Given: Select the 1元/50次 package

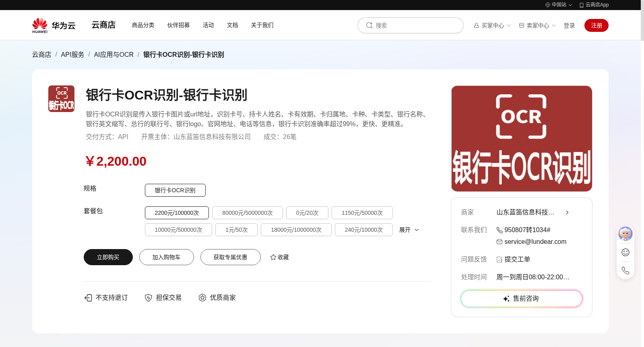Looking at the screenshot, I should coord(236,230).
